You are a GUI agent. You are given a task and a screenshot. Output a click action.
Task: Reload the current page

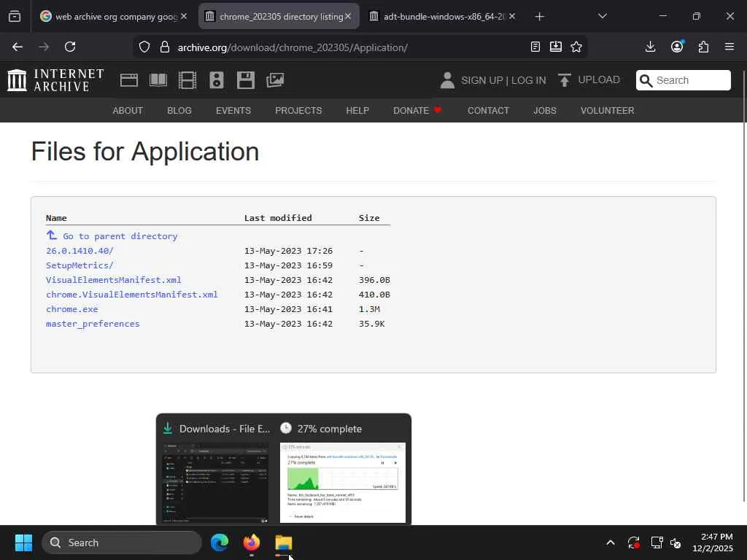(x=70, y=47)
